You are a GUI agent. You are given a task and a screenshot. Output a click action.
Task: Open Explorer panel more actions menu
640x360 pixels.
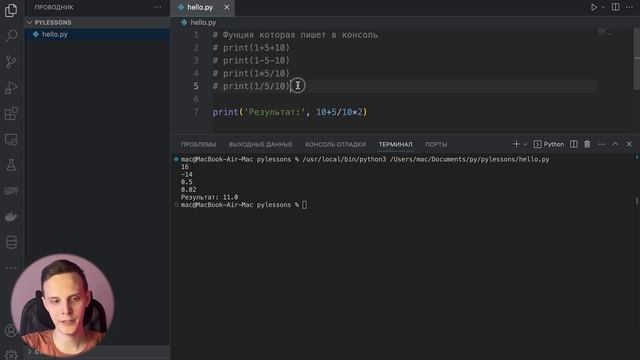[158, 7]
